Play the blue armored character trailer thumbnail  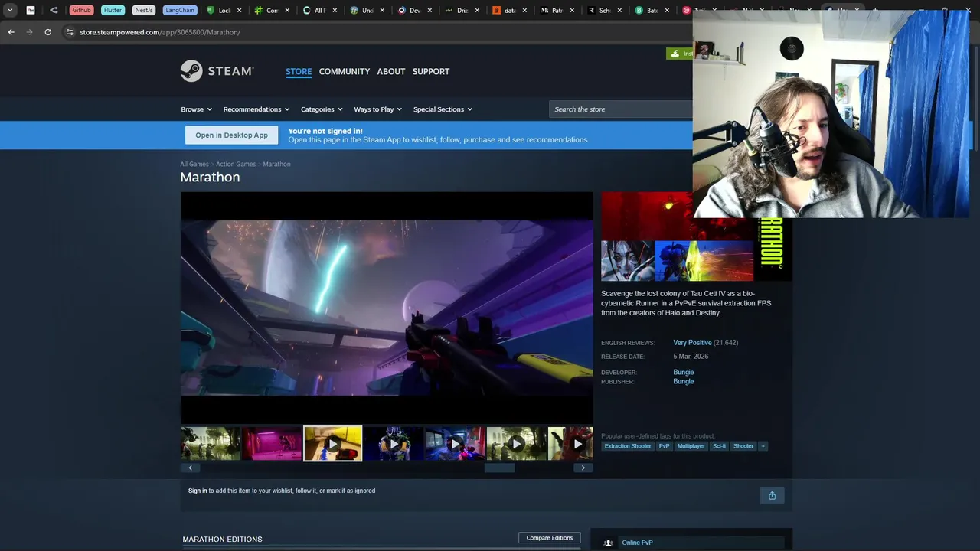coord(394,444)
